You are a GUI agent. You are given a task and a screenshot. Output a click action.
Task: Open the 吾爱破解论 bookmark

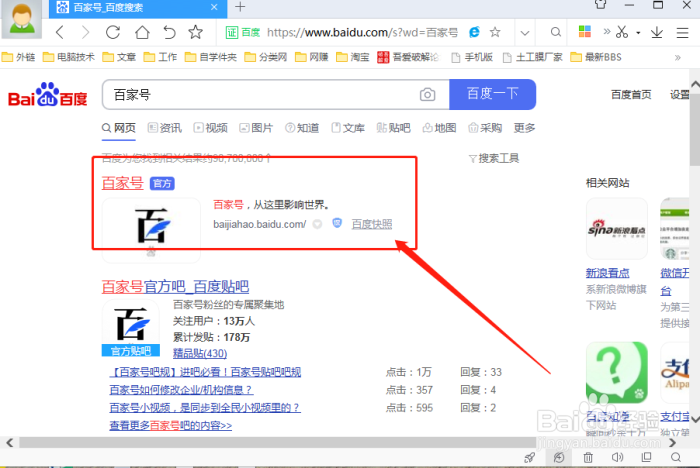tap(408, 57)
